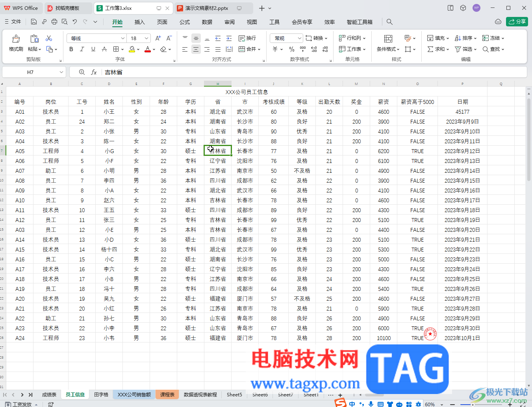Image resolution: width=532 pixels, height=407 pixels.
Task: Click the Fill (填充) button
Action: pyautogui.click(x=438, y=38)
